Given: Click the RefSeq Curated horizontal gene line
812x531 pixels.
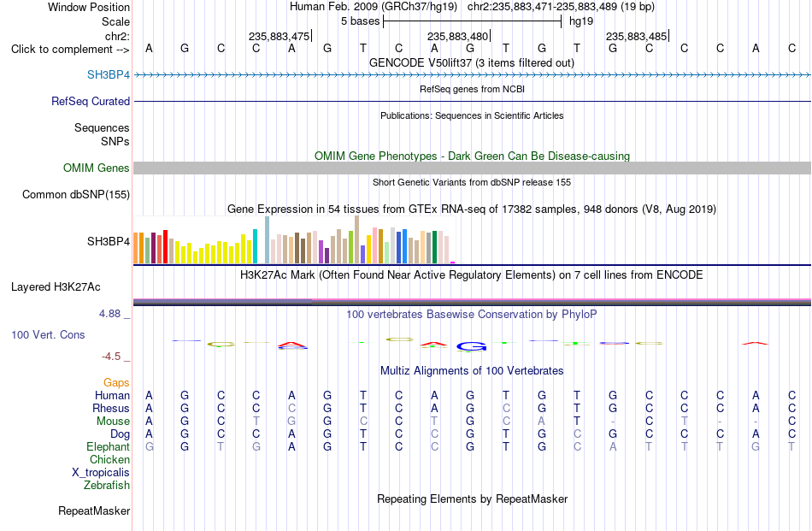Looking at the screenshot, I should tap(473, 101).
